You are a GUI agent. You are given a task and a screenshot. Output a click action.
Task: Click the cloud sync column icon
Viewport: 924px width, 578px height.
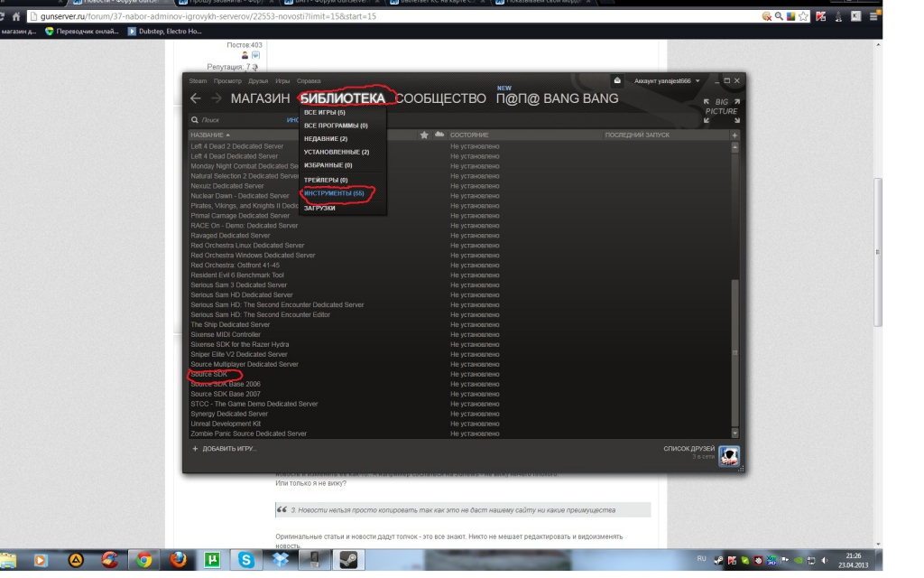click(439, 135)
